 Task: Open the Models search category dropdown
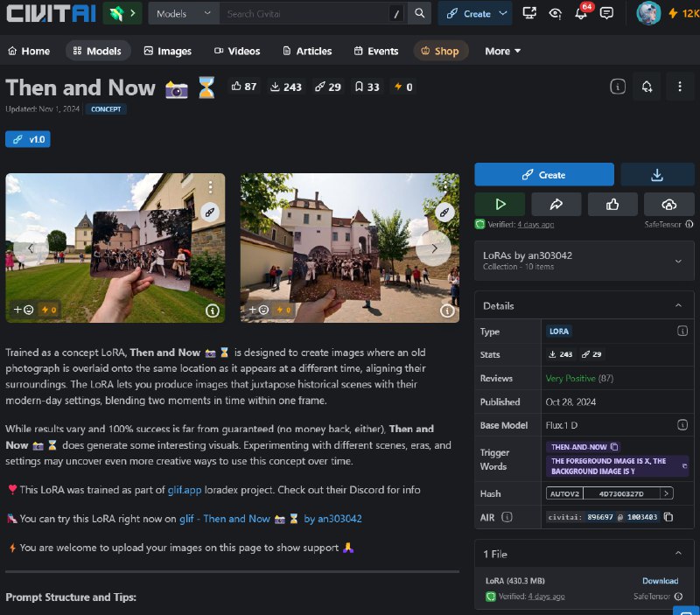pos(184,13)
